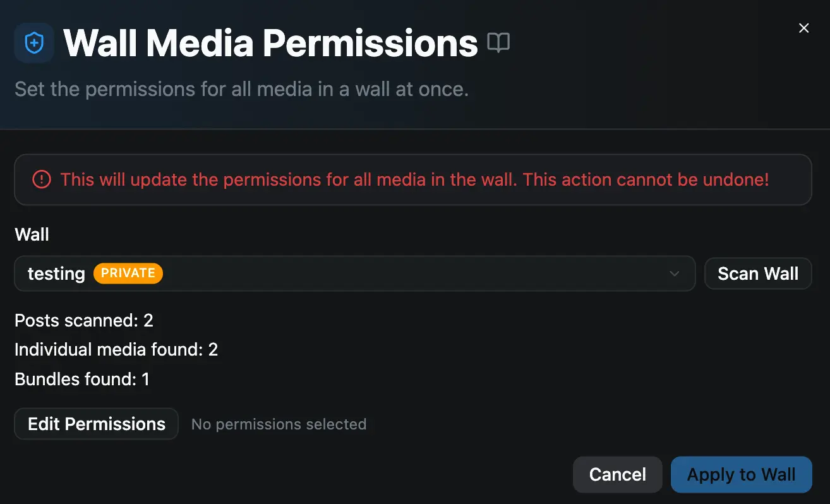
Task: Dismiss the dialog with Cancel
Action: [x=617, y=474]
